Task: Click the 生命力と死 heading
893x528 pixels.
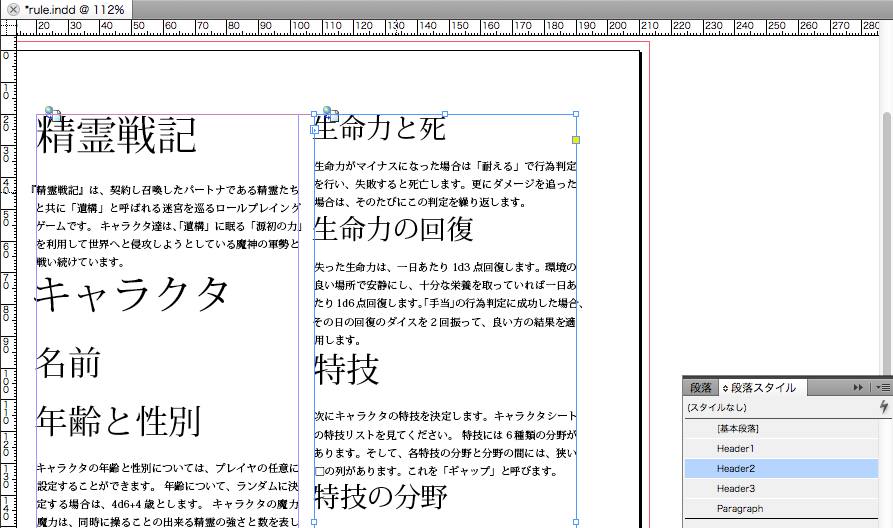Action: pyautogui.click(x=380, y=128)
